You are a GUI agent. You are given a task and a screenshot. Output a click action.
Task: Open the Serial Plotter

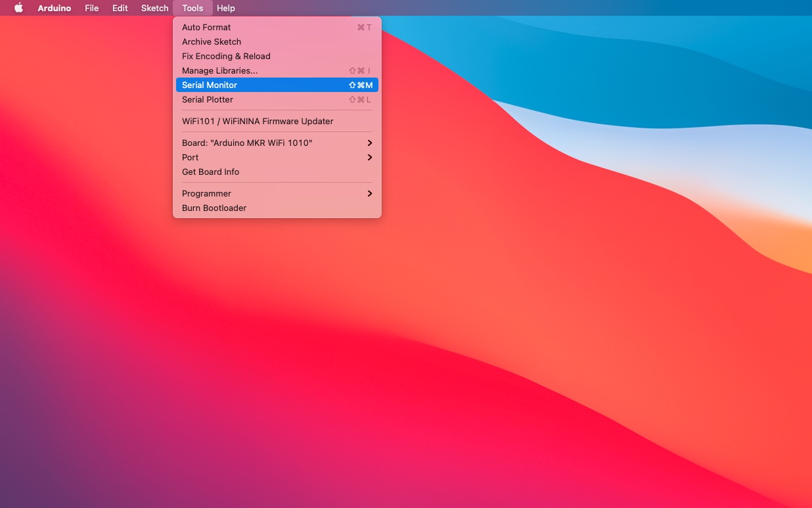pos(208,99)
